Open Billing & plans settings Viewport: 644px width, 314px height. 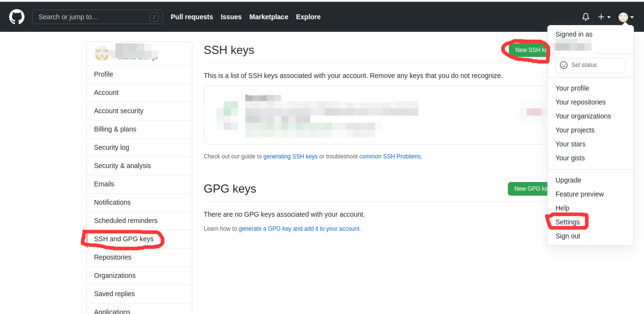pos(114,129)
